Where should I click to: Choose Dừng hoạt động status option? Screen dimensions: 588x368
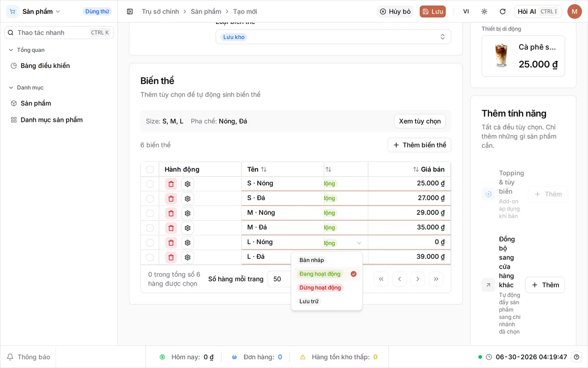pyautogui.click(x=327, y=288)
